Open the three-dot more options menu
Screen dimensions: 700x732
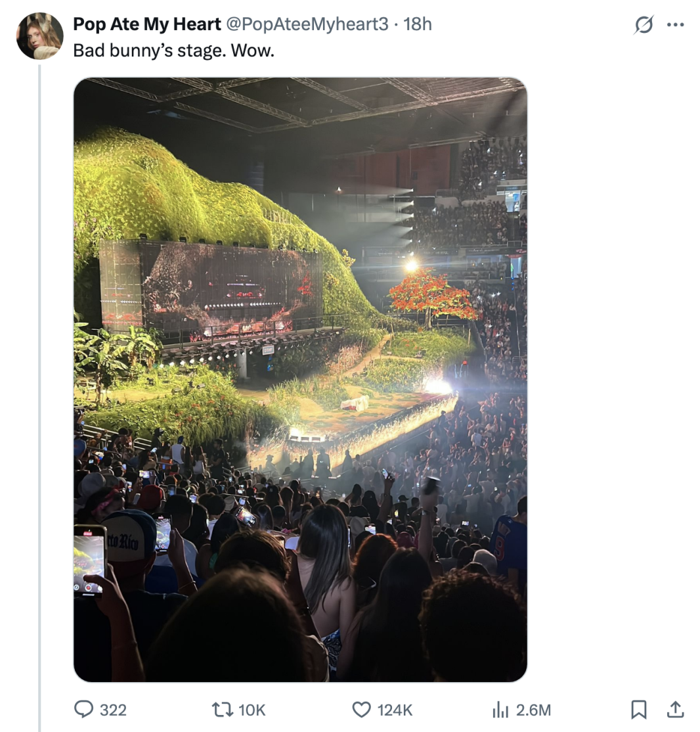(675, 25)
